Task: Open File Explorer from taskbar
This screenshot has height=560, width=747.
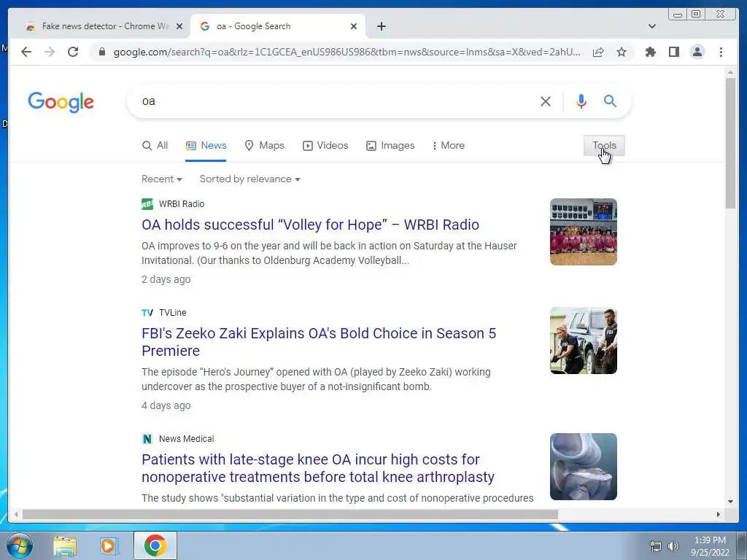Action: coord(65,545)
